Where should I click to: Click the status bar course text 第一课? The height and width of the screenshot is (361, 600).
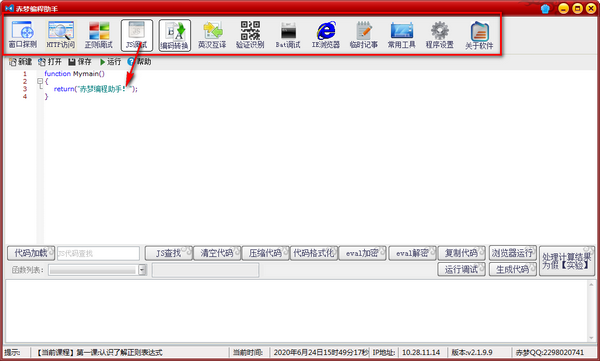[x=100, y=352]
